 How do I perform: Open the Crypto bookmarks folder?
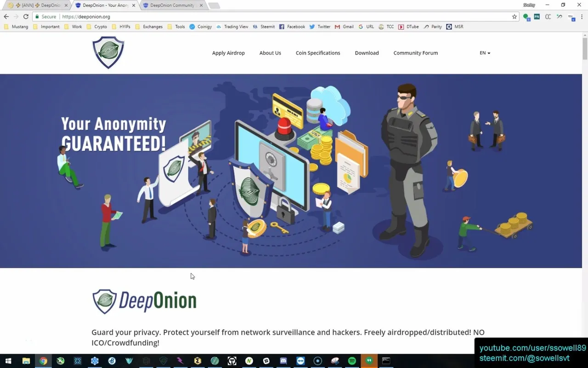pyautogui.click(x=96, y=27)
